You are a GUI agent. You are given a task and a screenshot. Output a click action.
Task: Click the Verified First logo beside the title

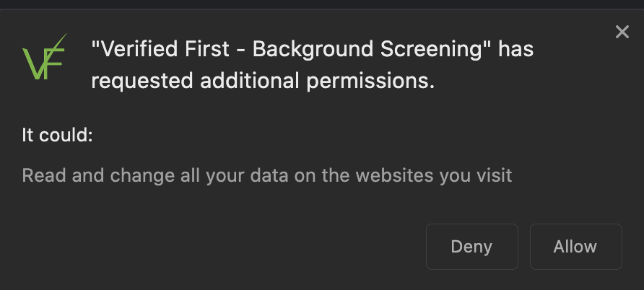tap(44, 56)
